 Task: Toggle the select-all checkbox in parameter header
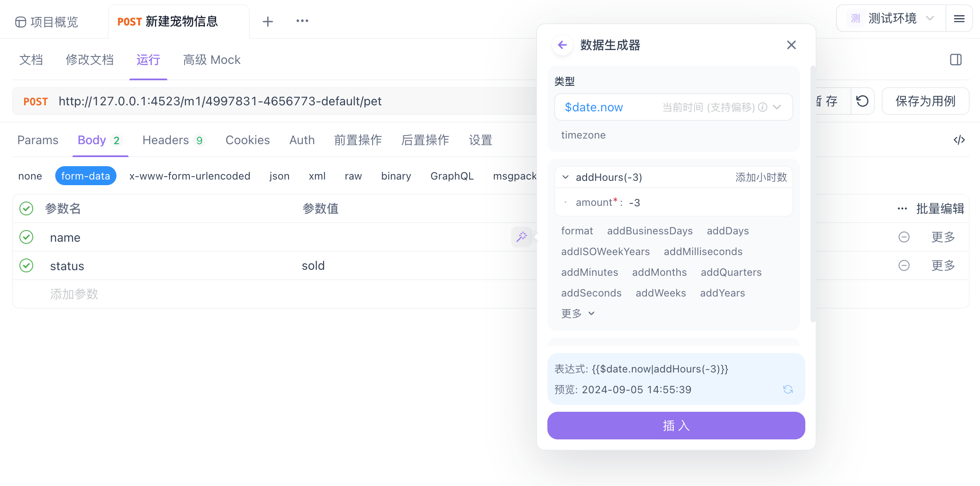tap(26, 208)
